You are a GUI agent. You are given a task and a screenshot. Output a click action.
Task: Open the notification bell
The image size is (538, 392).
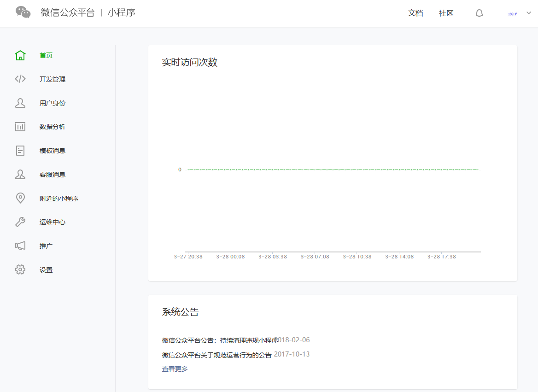[x=480, y=13]
